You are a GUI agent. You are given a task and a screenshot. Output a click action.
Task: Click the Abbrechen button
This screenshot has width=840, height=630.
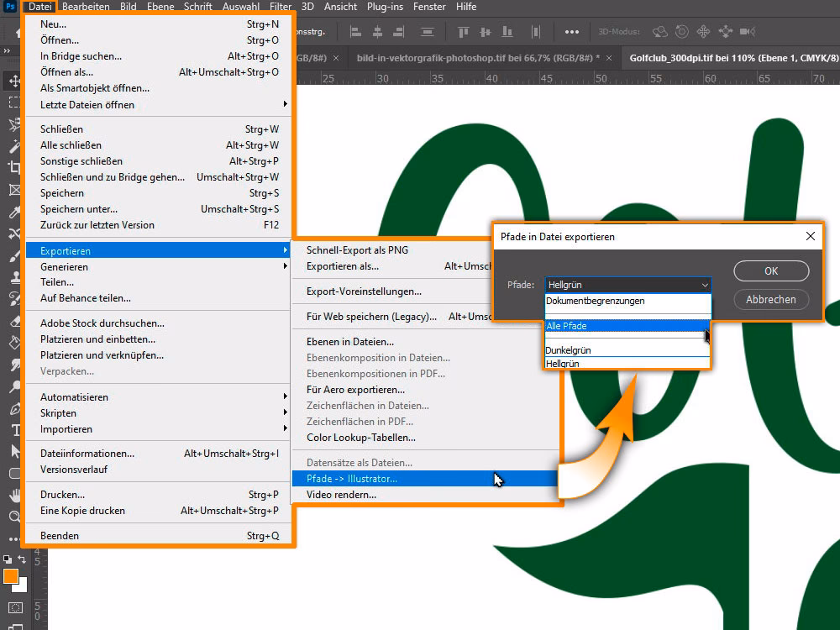[x=770, y=299]
